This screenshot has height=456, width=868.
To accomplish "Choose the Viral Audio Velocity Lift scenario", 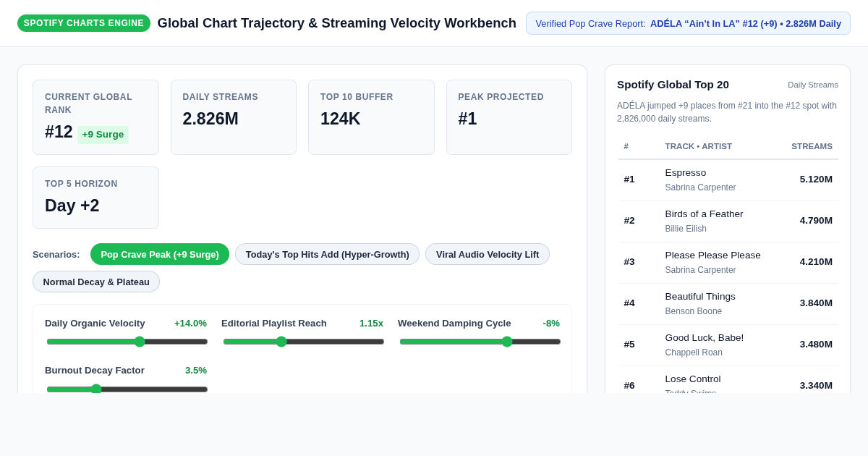I will click(x=488, y=254).
